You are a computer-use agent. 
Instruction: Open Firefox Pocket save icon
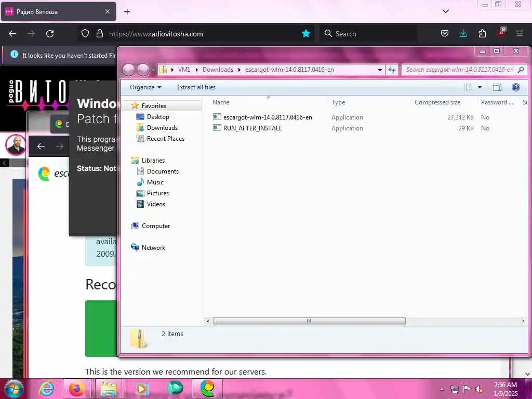[445, 33]
